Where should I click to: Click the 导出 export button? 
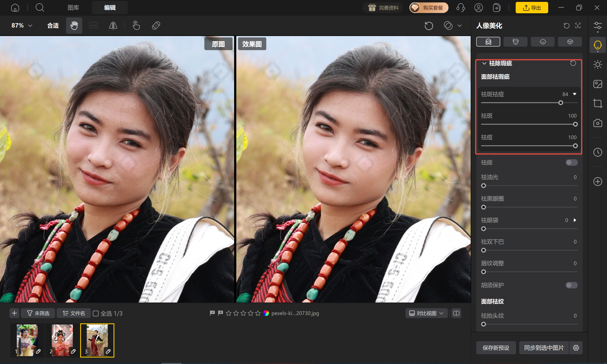(532, 8)
